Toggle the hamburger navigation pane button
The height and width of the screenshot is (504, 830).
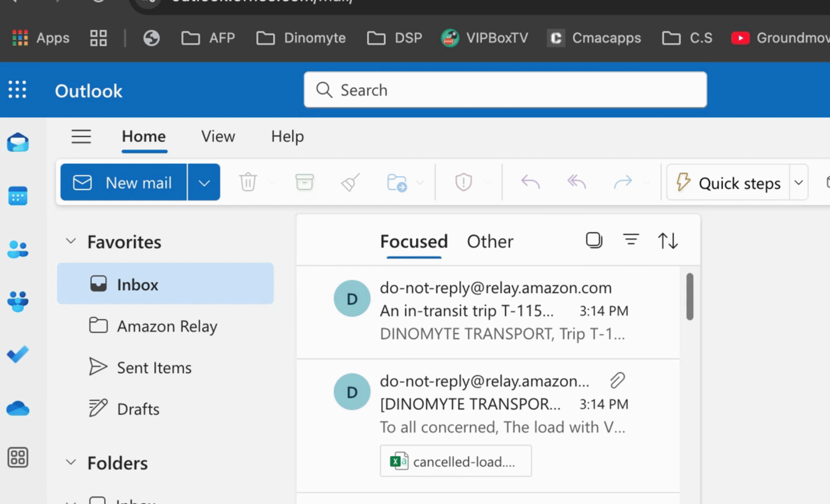(x=81, y=136)
